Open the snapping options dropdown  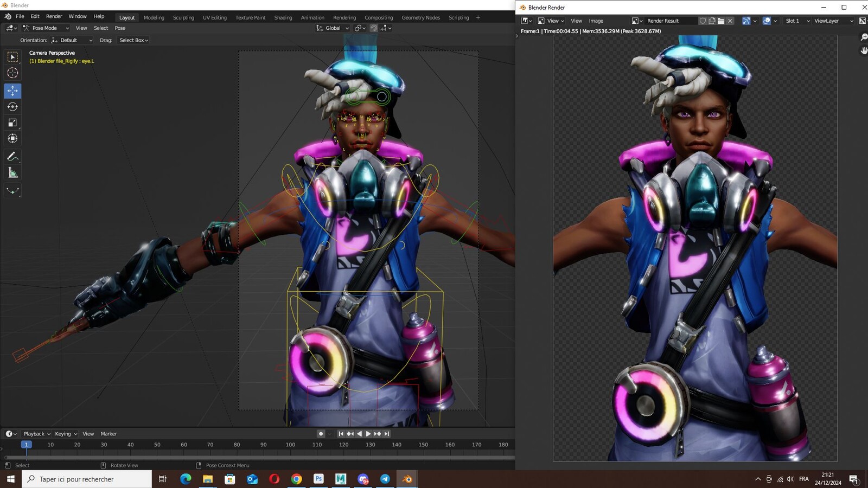coord(386,28)
